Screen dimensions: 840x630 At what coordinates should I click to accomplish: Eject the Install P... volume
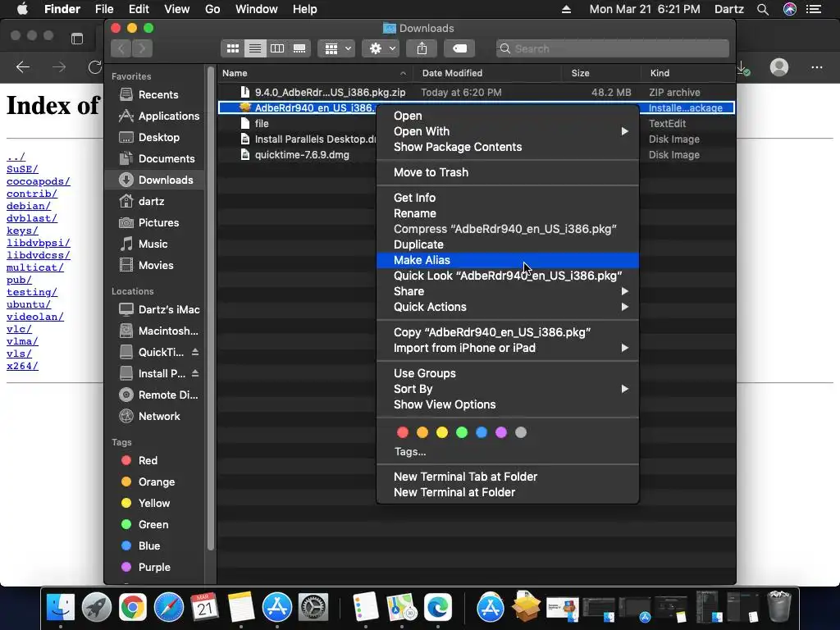click(x=195, y=373)
